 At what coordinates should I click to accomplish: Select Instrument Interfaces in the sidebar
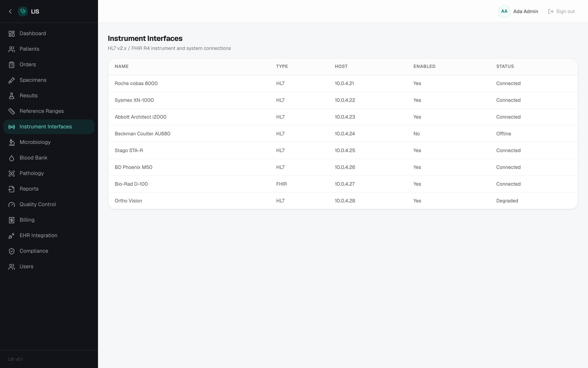[49, 127]
